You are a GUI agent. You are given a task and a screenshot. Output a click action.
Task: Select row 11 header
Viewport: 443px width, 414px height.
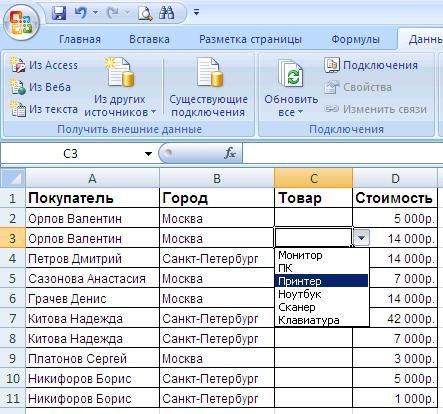pos(13,398)
